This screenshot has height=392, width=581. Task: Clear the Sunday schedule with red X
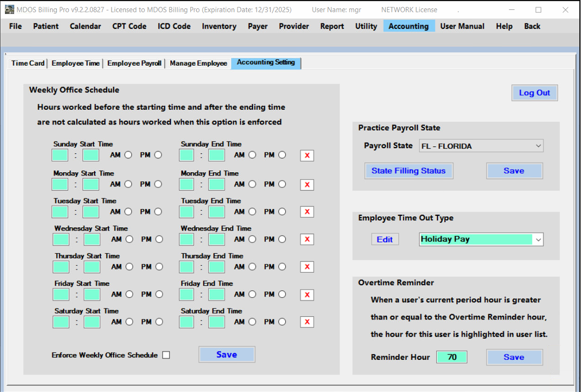pos(307,155)
